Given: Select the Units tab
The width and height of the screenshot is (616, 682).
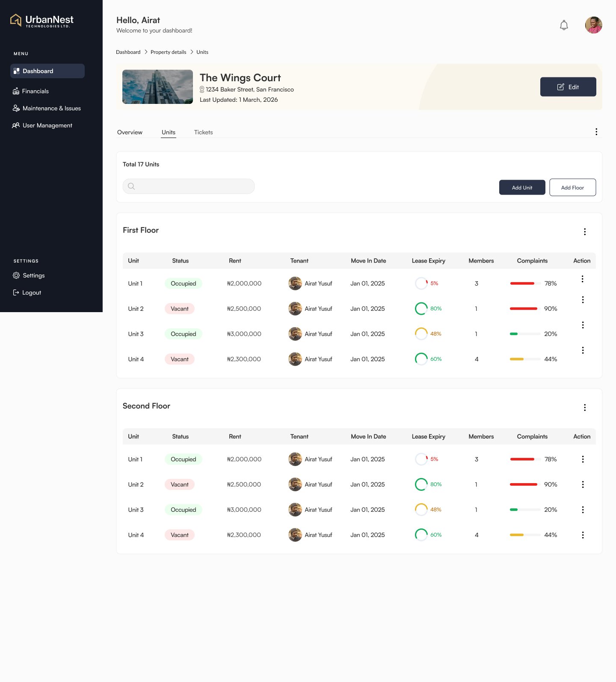Looking at the screenshot, I should pos(169,132).
